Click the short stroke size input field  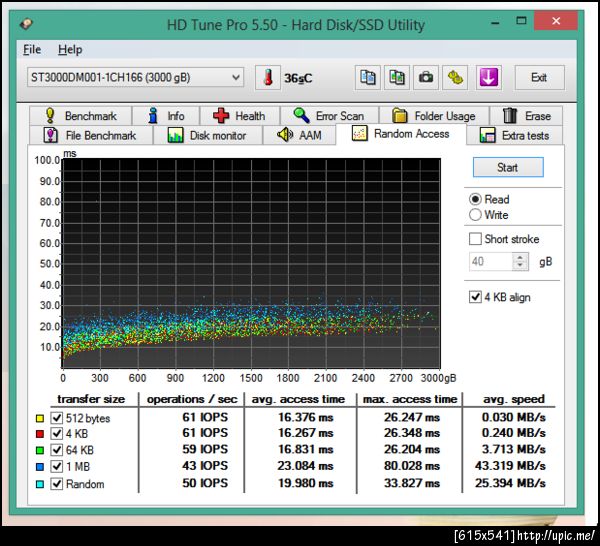point(491,262)
